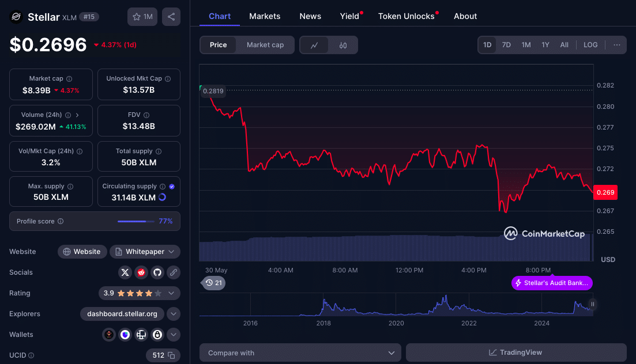636x364 pixels.
Task: Click the chain-link icon in Socials
Action: point(173,272)
